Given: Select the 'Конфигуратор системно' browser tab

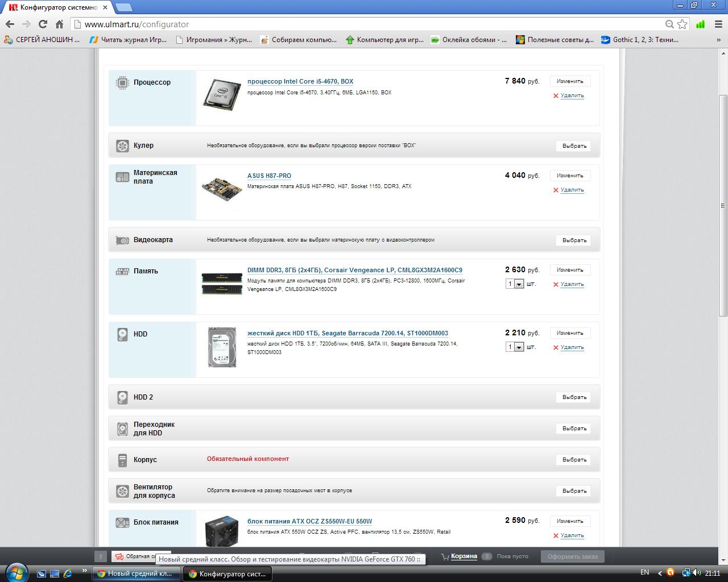Looking at the screenshot, I should coord(59,7).
